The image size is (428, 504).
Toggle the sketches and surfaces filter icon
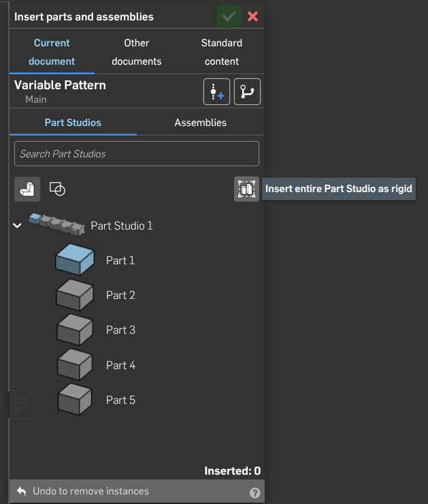pos(58,189)
